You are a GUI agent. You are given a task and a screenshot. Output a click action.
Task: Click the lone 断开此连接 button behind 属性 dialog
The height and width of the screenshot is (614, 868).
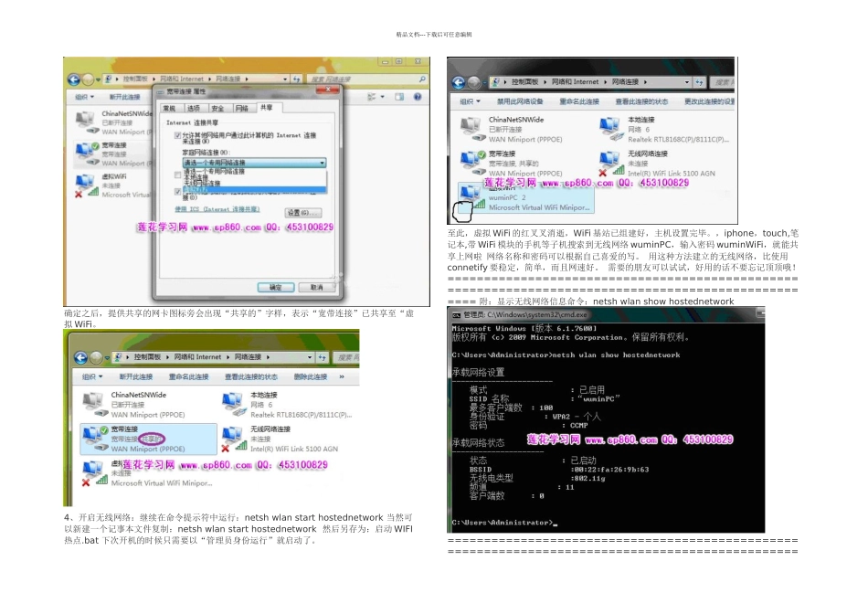click(124, 97)
